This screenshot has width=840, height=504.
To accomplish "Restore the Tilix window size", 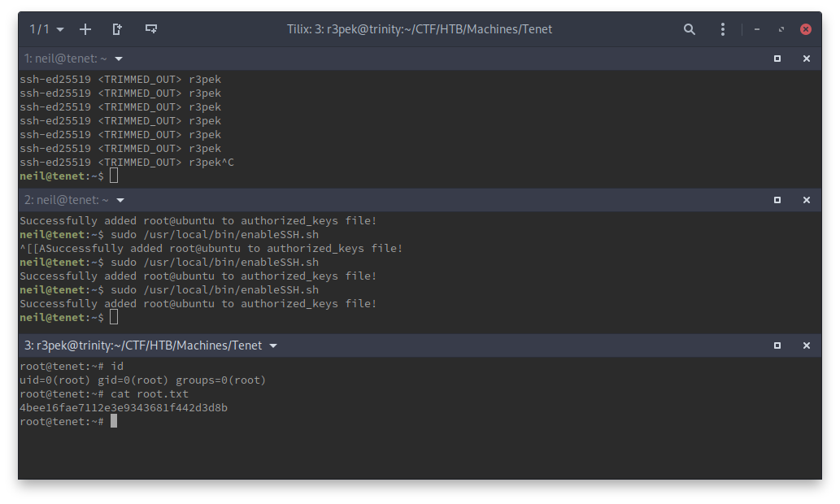I will click(781, 29).
